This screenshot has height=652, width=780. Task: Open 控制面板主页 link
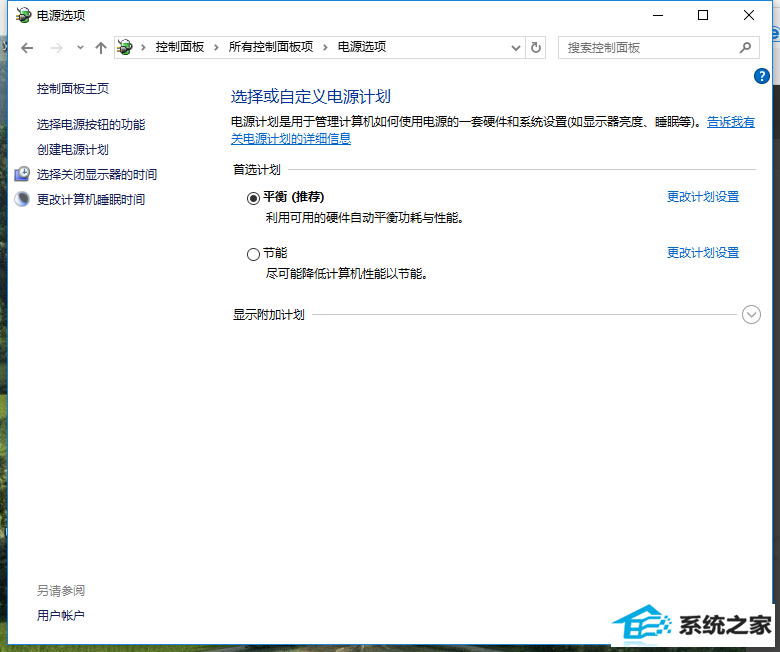(x=73, y=89)
